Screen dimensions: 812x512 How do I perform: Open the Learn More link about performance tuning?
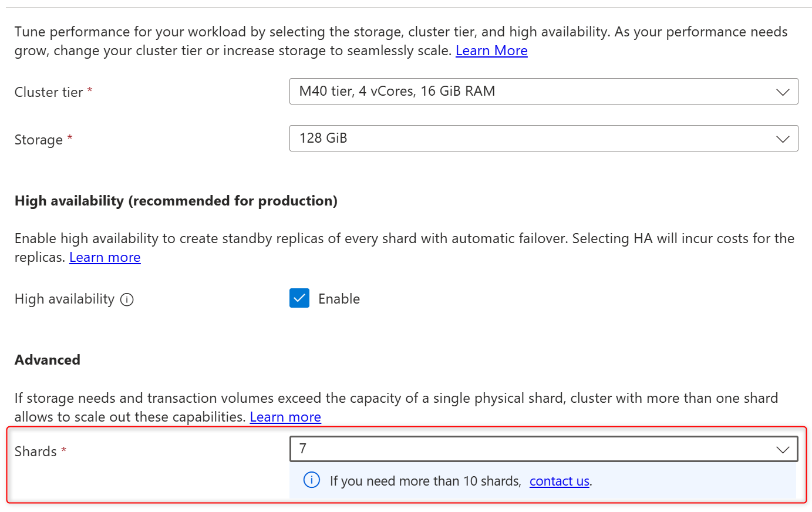491,51
